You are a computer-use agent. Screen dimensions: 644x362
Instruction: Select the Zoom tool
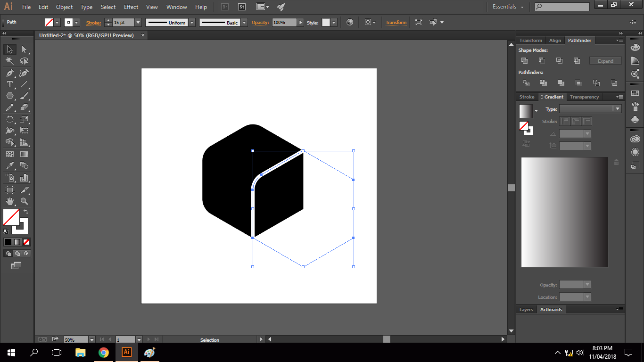tap(25, 201)
